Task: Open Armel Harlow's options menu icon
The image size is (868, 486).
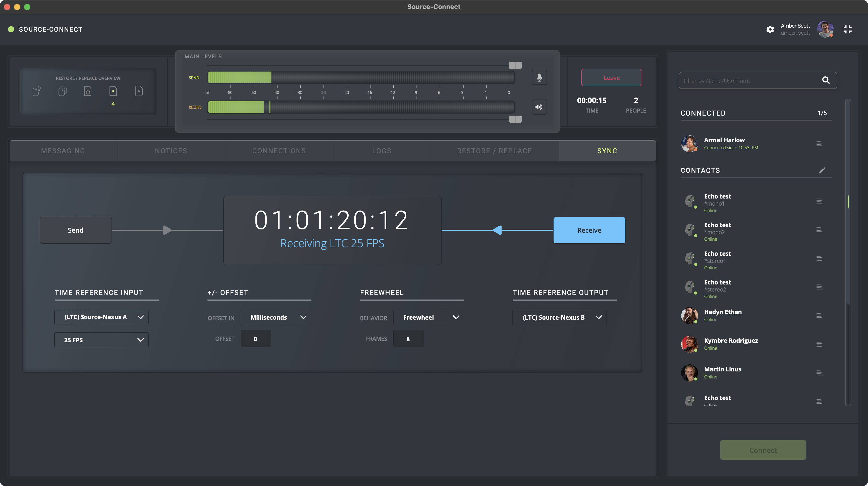Action: pyautogui.click(x=819, y=144)
